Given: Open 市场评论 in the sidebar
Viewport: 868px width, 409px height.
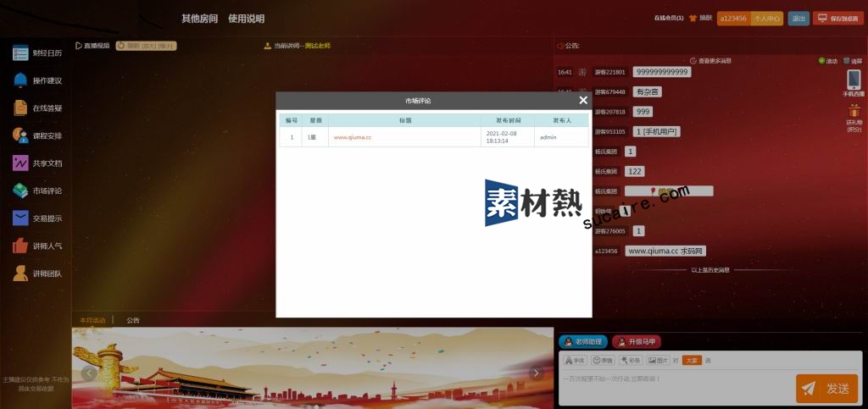Looking at the screenshot, I should coord(37,191).
